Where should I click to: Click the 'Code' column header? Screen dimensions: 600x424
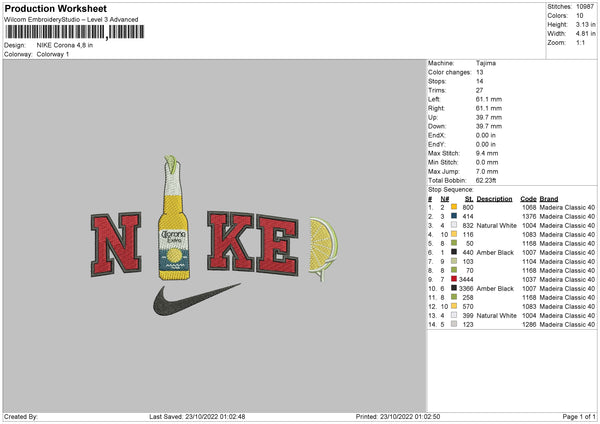tap(528, 199)
